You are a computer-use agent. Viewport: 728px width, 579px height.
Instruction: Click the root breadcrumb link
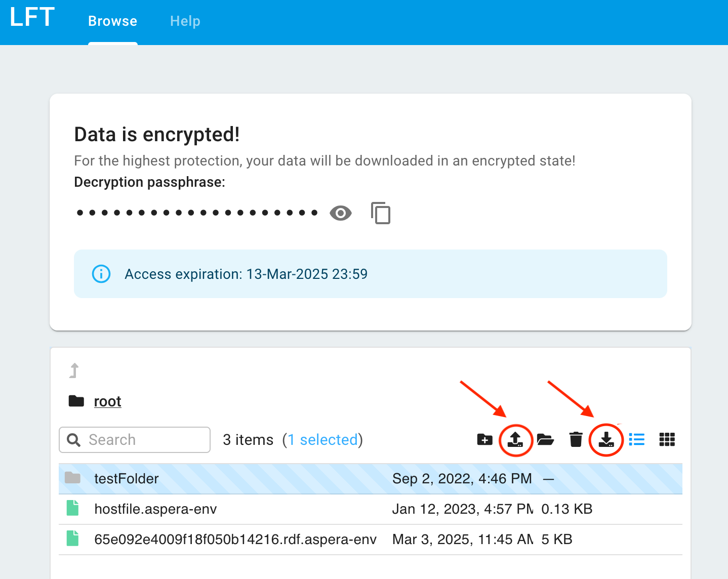pos(107,401)
